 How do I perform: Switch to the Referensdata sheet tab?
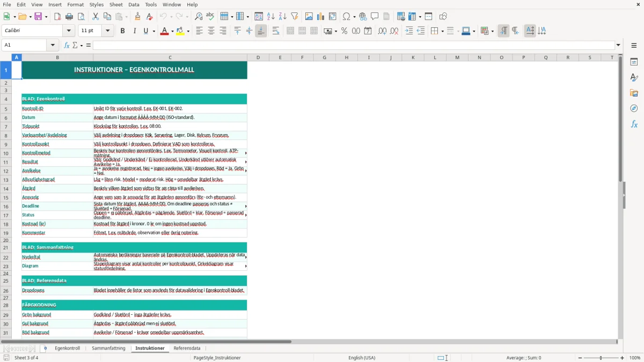point(187,348)
